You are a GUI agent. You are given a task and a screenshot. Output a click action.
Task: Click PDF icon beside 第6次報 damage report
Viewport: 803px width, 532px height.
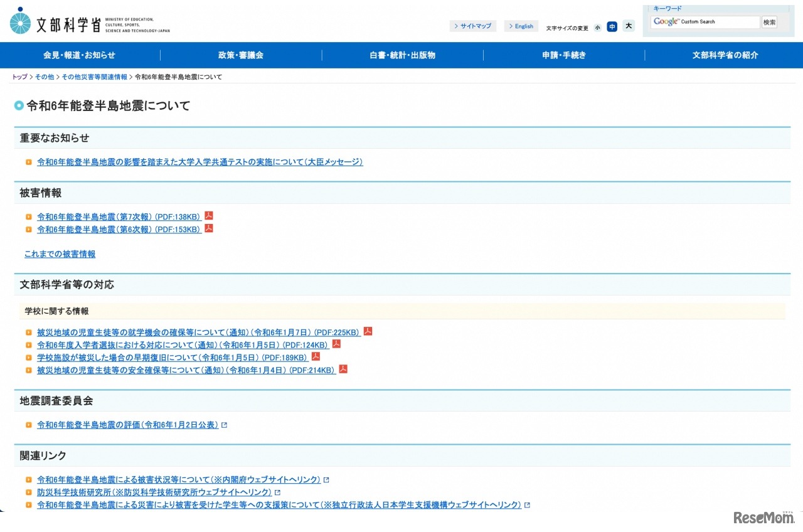point(209,228)
